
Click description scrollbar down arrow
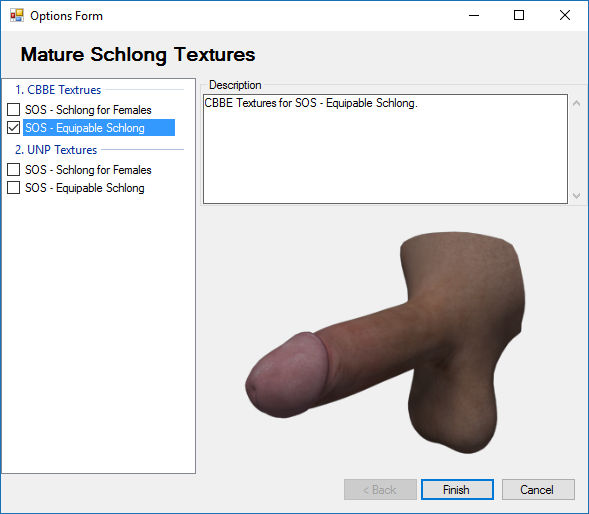pyautogui.click(x=577, y=195)
